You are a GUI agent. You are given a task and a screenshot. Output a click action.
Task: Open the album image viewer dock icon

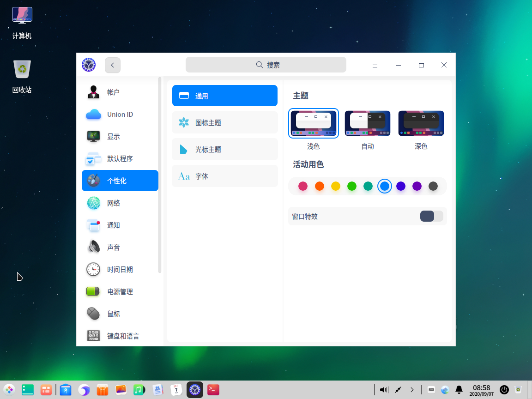(121, 390)
